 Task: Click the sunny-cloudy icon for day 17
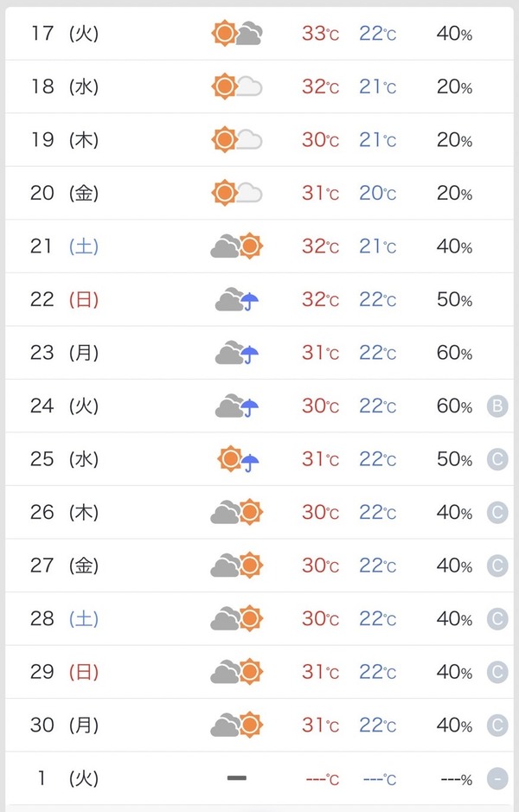point(237,34)
